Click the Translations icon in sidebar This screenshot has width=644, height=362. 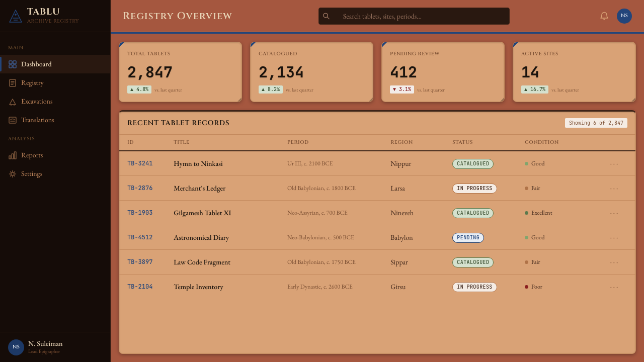pos(13,120)
